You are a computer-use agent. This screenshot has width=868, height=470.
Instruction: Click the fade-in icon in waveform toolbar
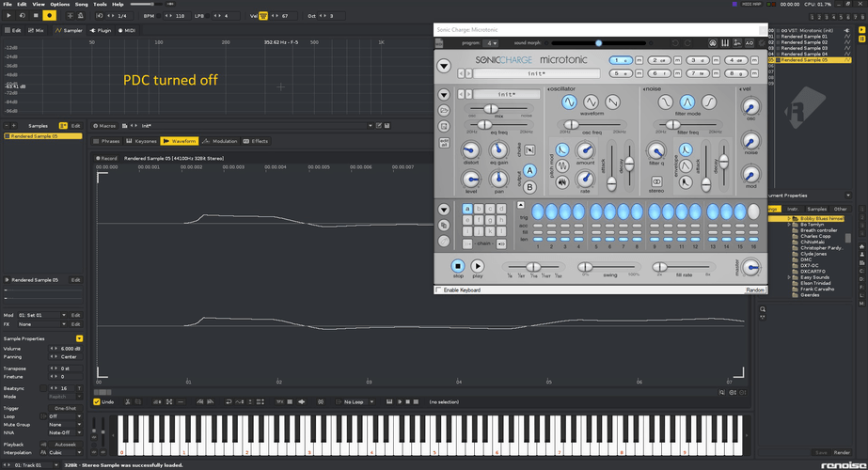[x=200, y=402]
